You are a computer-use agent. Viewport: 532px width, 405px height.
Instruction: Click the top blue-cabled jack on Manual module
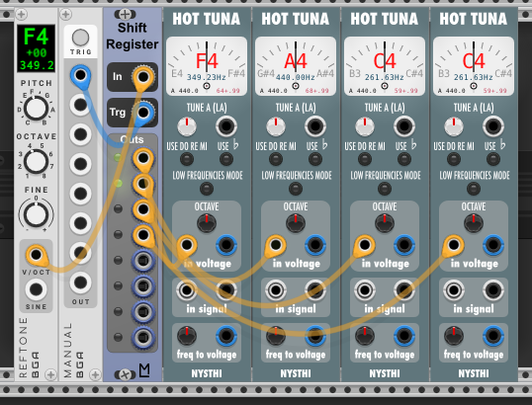[x=80, y=75]
